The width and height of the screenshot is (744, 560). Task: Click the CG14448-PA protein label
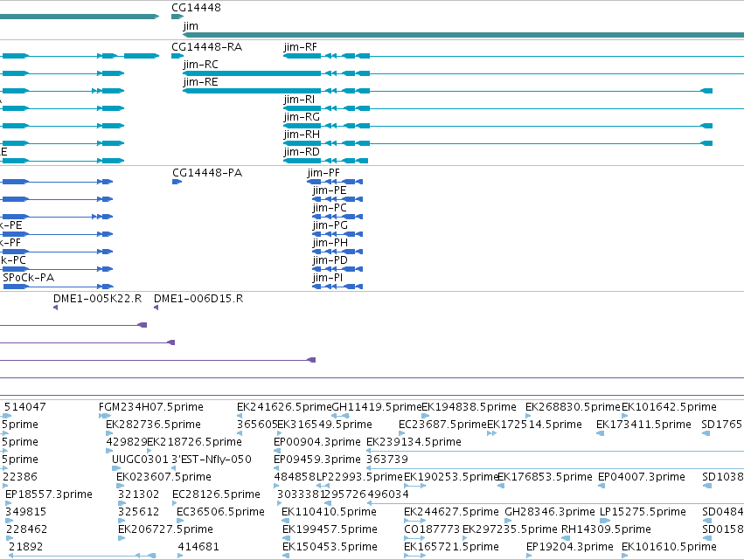click(207, 173)
